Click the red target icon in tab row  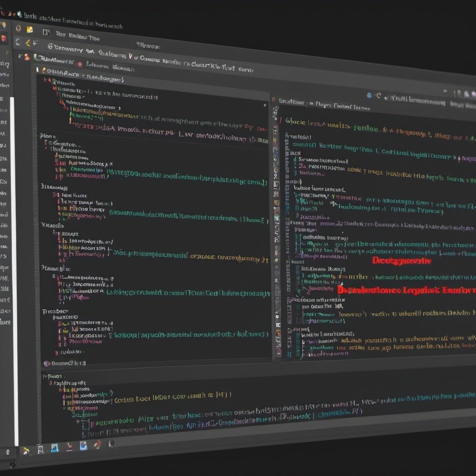[x=79, y=64]
